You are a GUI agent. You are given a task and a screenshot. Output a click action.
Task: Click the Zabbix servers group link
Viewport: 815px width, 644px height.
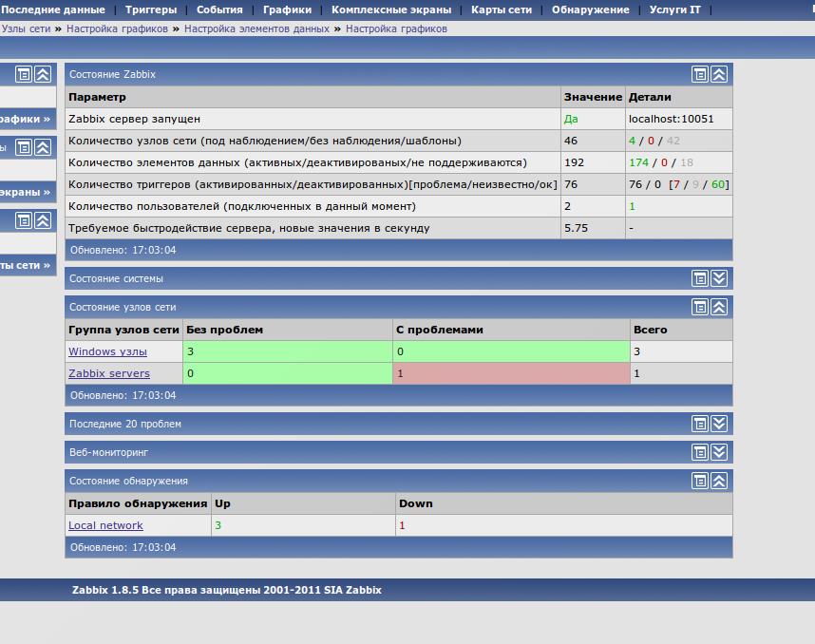(108, 373)
